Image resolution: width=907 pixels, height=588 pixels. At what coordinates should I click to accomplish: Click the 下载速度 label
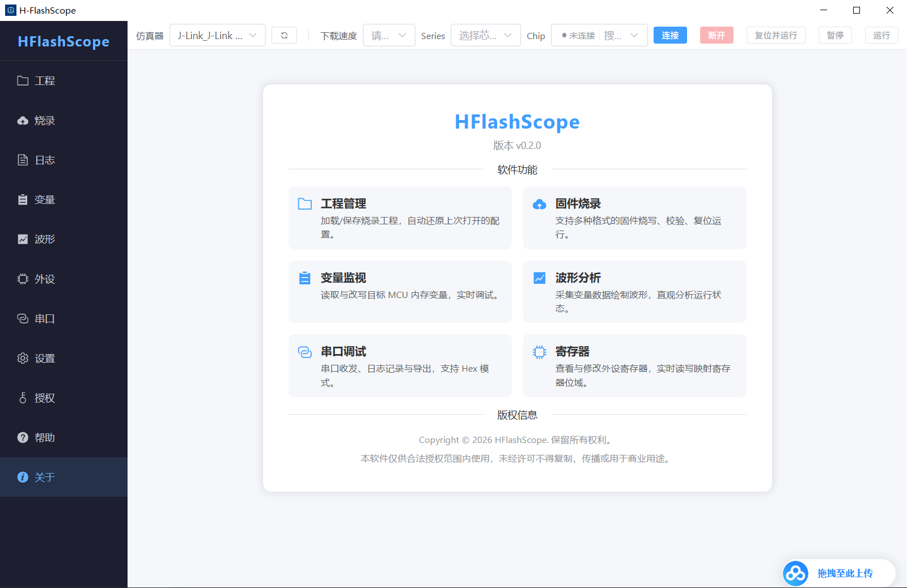(338, 36)
